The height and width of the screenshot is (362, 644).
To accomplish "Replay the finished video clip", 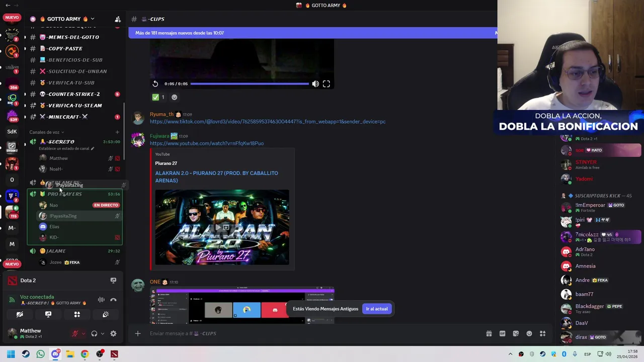I will (155, 84).
